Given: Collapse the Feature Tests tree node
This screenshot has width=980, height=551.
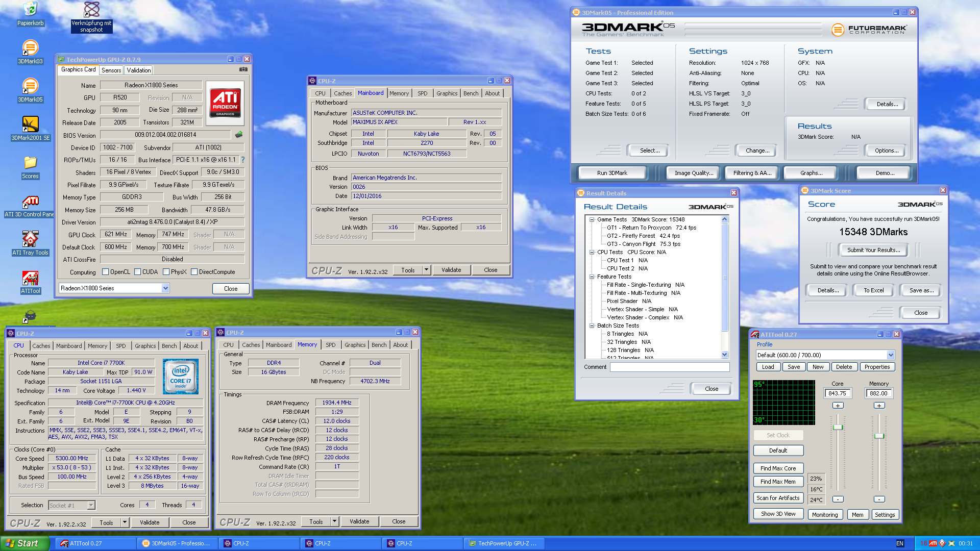Looking at the screenshot, I should [592, 277].
